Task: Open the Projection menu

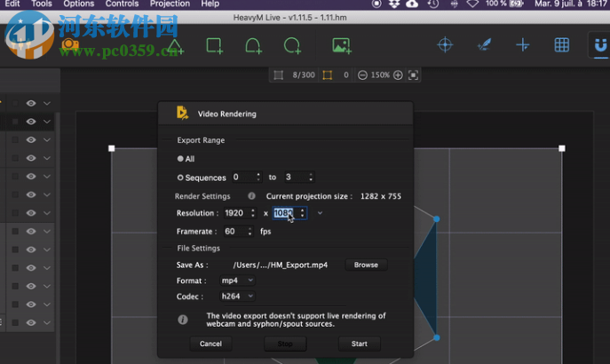Action: (170, 4)
